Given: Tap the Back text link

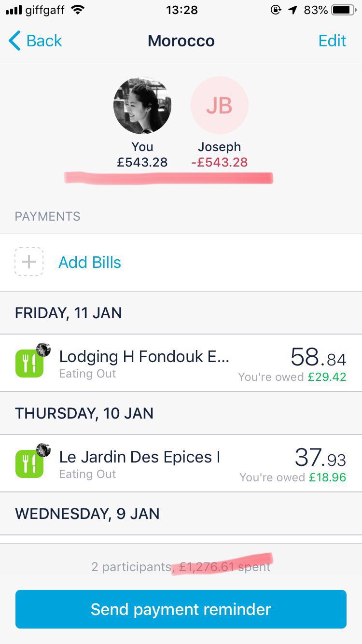Looking at the screenshot, I should point(44,41).
